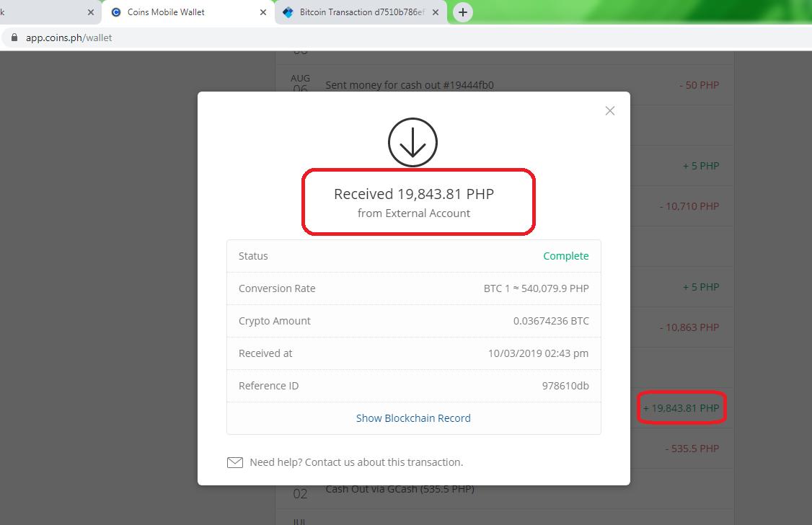Click the download arrow circle icon
The height and width of the screenshot is (525, 812).
click(412, 142)
